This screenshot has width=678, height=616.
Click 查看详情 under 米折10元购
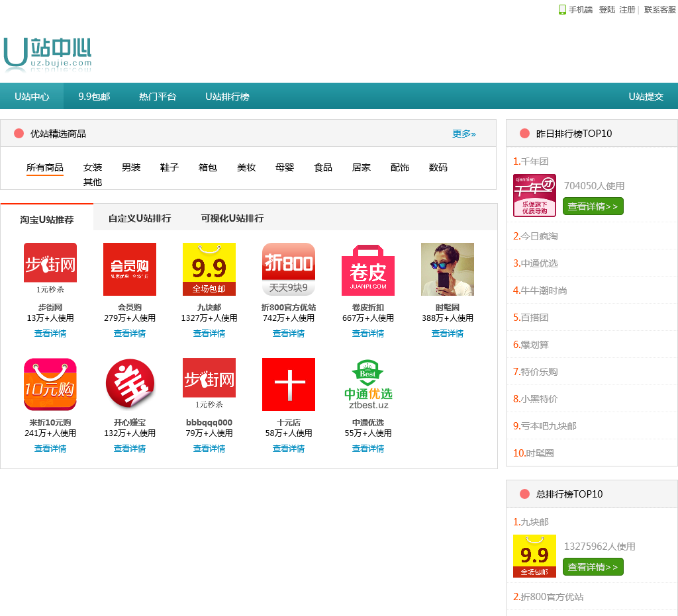point(50,449)
